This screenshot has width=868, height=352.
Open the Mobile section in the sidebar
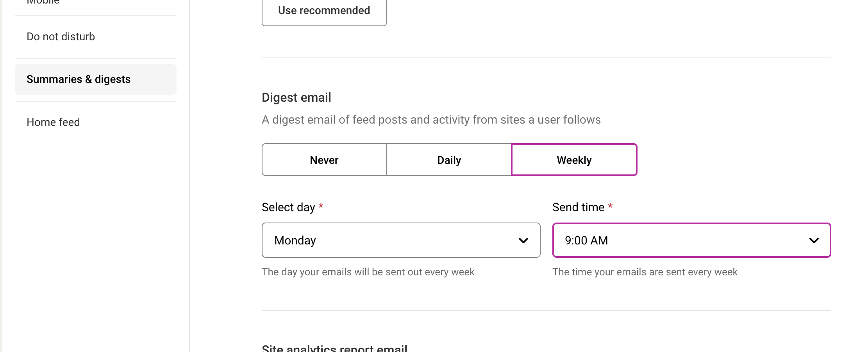(x=43, y=2)
